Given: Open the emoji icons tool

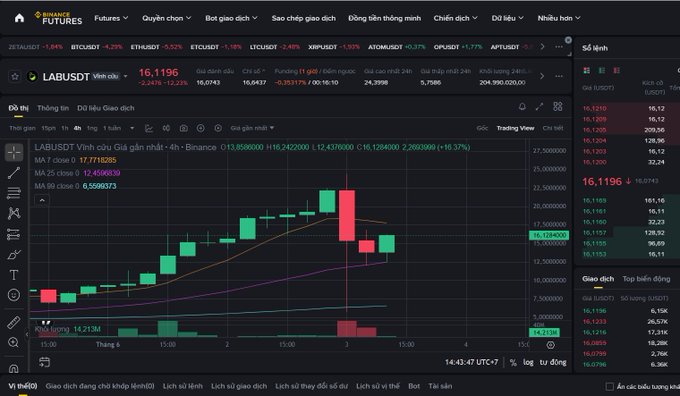Looking at the screenshot, I should (x=14, y=295).
